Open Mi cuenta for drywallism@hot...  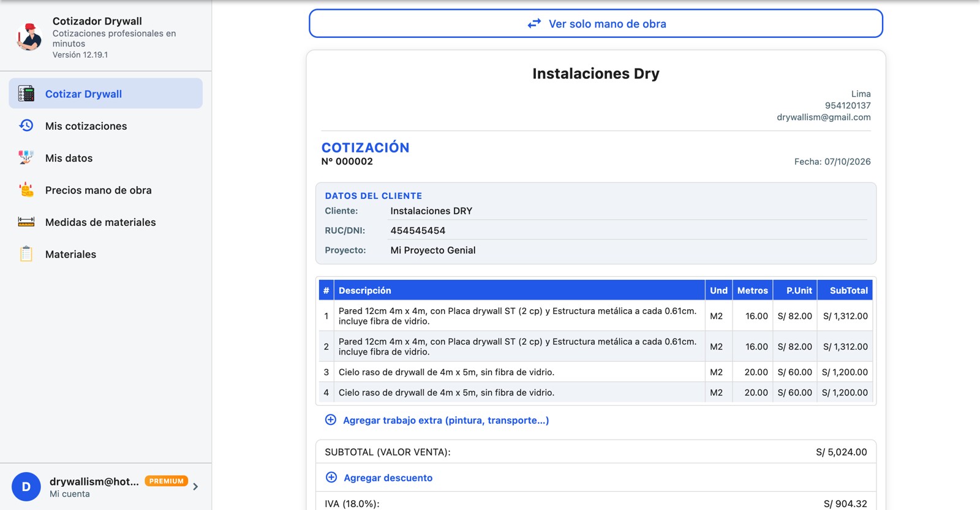(106, 487)
